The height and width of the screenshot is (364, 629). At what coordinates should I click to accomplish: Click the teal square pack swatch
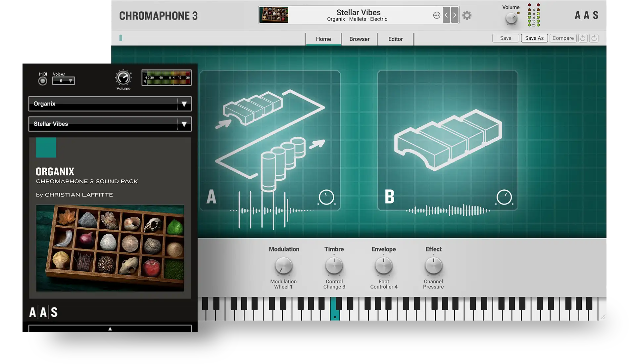(x=46, y=148)
